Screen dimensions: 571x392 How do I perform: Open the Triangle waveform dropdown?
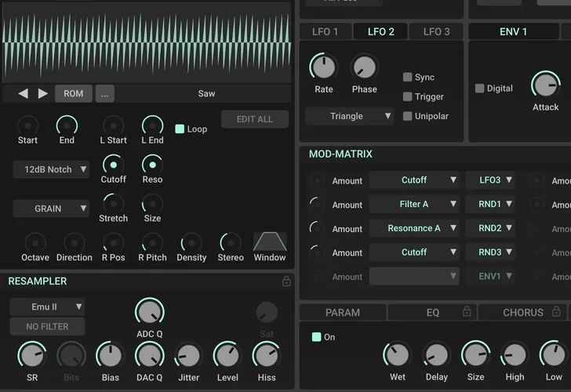350,116
